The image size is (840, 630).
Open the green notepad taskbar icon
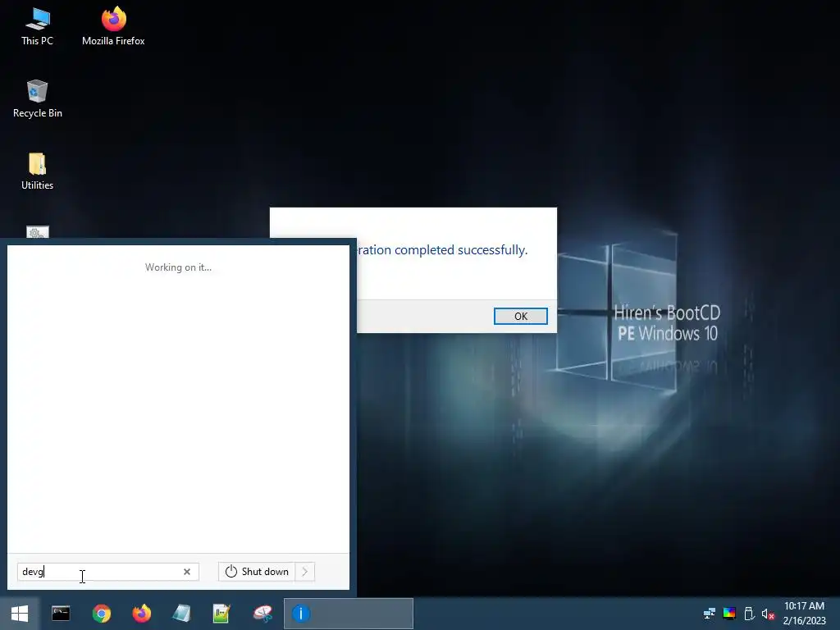pos(221,614)
